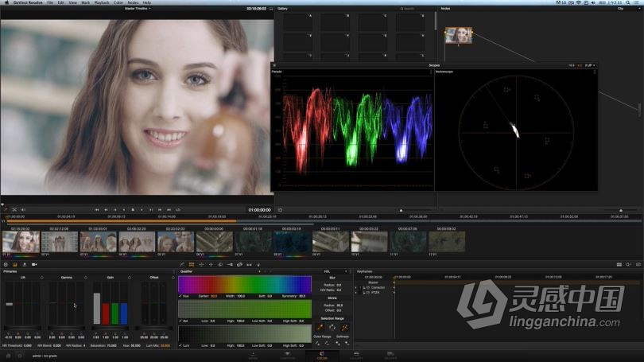Pick the second eyedropper under Selection Range

point(332,328)
